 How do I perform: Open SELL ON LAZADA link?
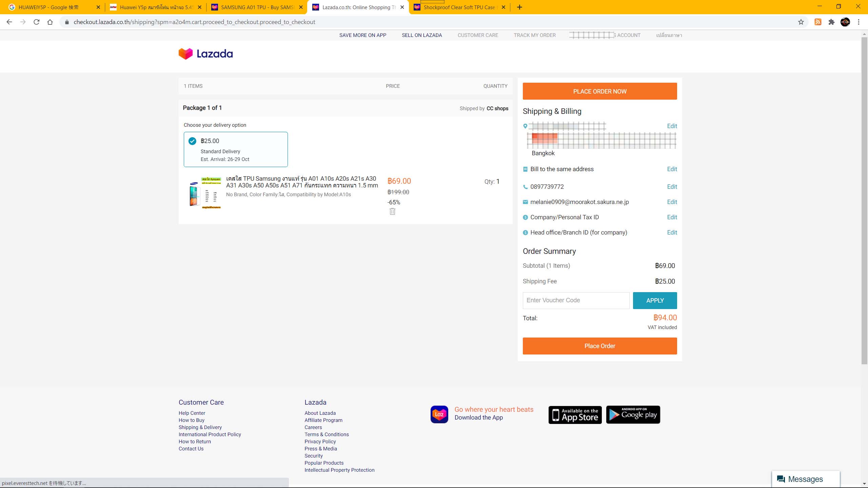click(x=422, y=35)
